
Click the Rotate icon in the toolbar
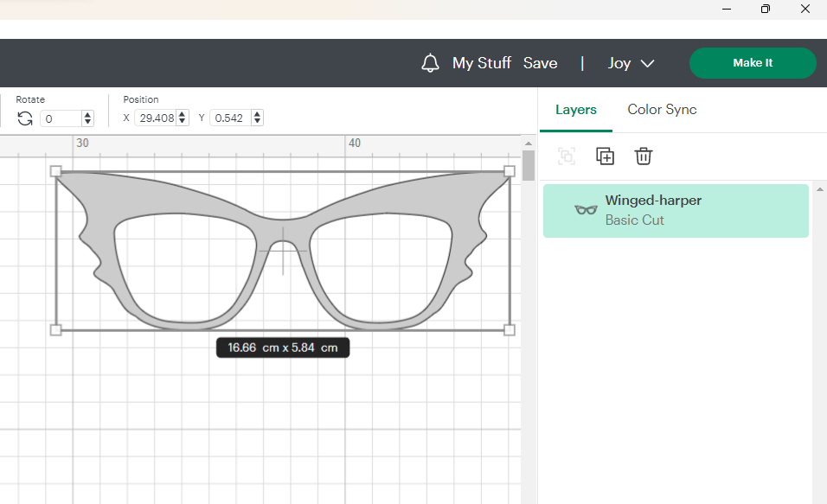pos(25,118)
